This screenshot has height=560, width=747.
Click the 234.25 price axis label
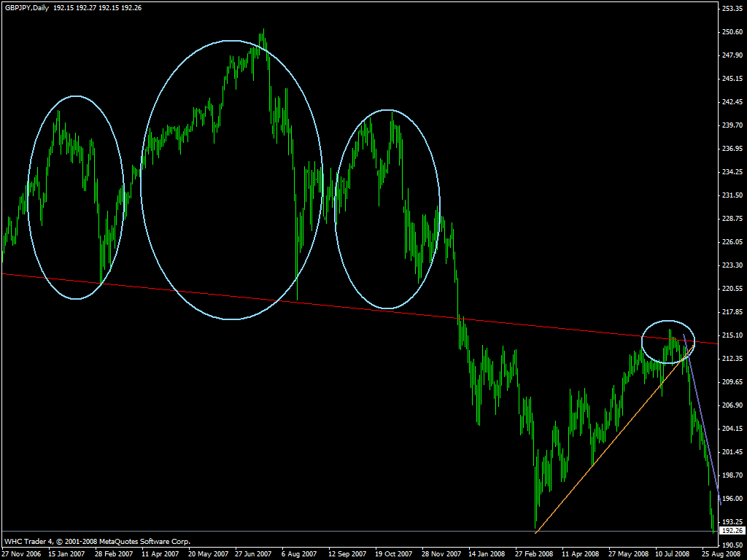732,172
